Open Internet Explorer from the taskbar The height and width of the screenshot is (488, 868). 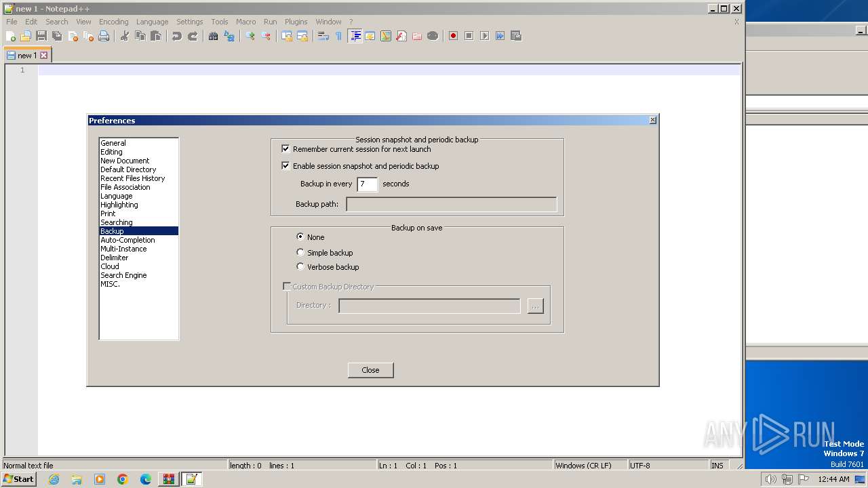point(54,479)
